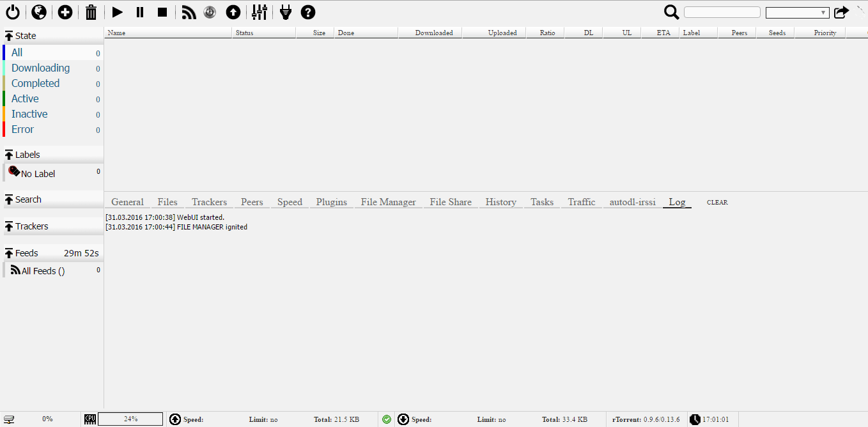Click the magnifying glass search icon
Image resolution: width=868 pixels, height=427 pixels.
[x=672, y=12]
